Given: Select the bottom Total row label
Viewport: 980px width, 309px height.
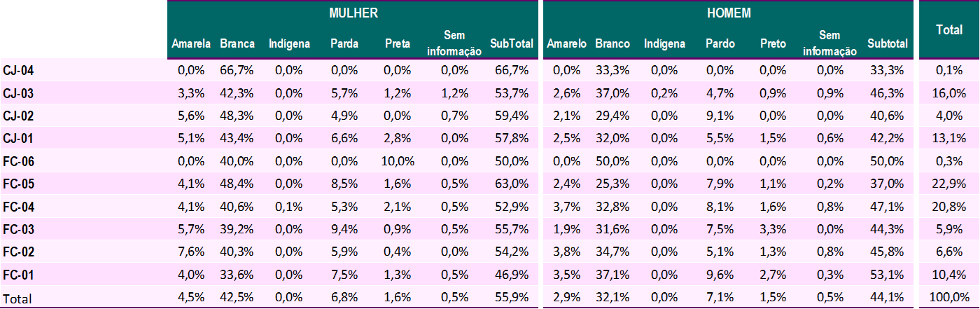Looking at the screenshot, I should pos(17,298).
